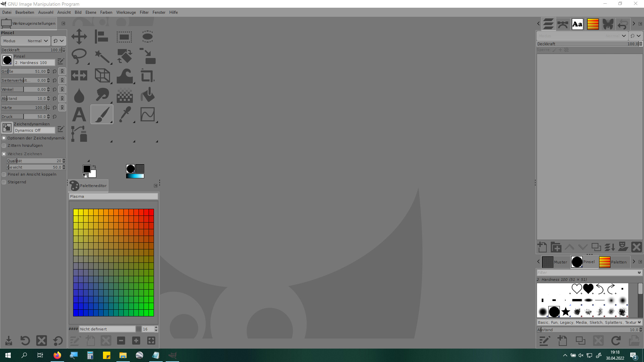
Task: Select the Move tool
Action: click(79, 37)
